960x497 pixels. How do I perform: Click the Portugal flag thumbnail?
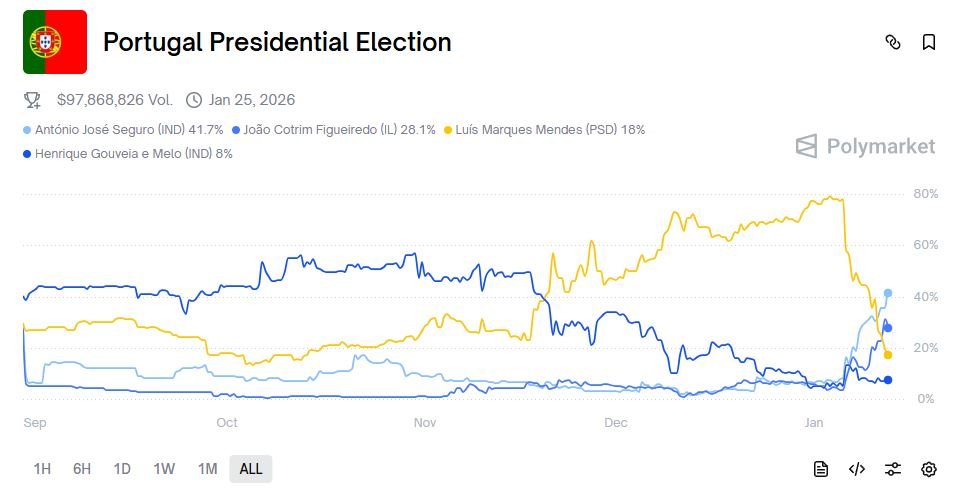(55, 42)
